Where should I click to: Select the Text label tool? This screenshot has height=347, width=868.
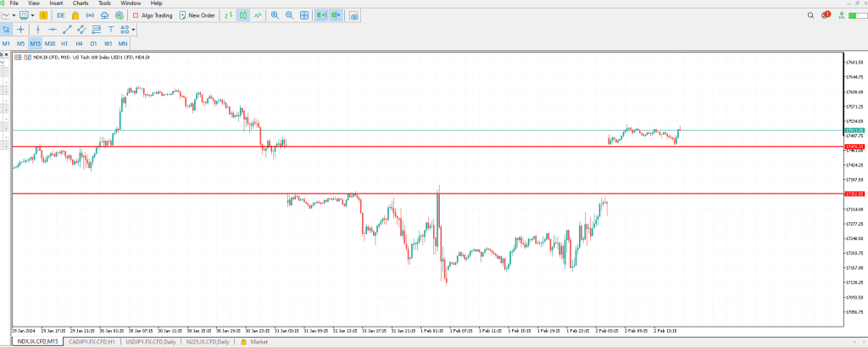[110, 30]
